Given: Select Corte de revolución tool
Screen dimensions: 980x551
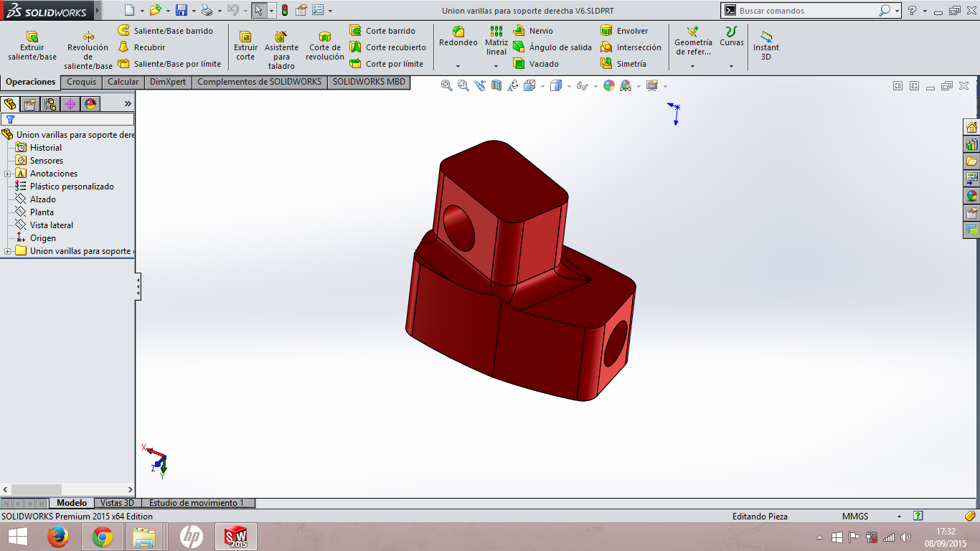Looking at the screenshot, I should [325, 47].
